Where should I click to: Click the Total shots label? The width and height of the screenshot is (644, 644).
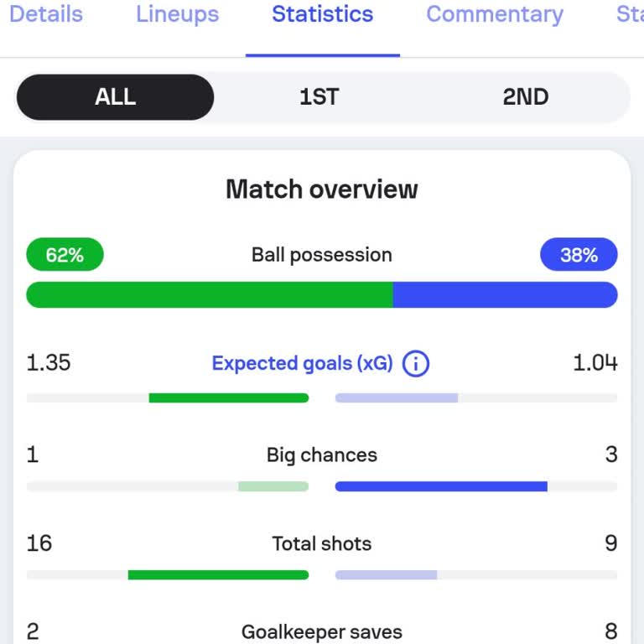(x=322, y=543)
